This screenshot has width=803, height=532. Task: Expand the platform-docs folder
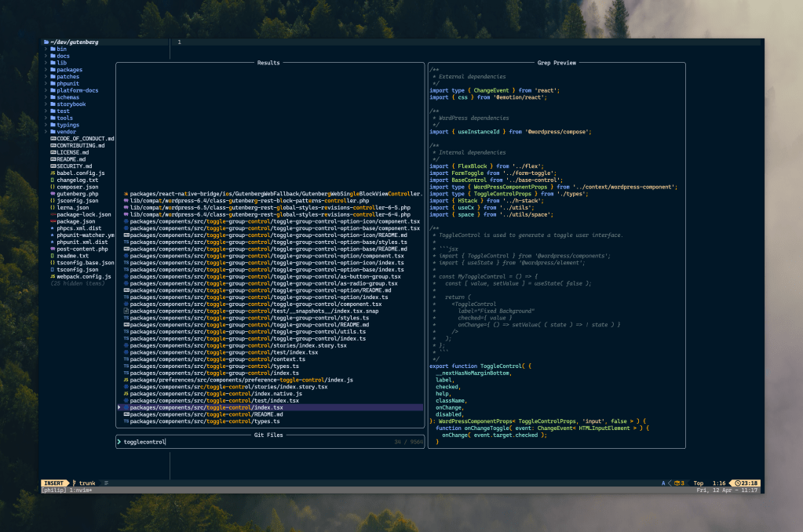pos(77,90)
